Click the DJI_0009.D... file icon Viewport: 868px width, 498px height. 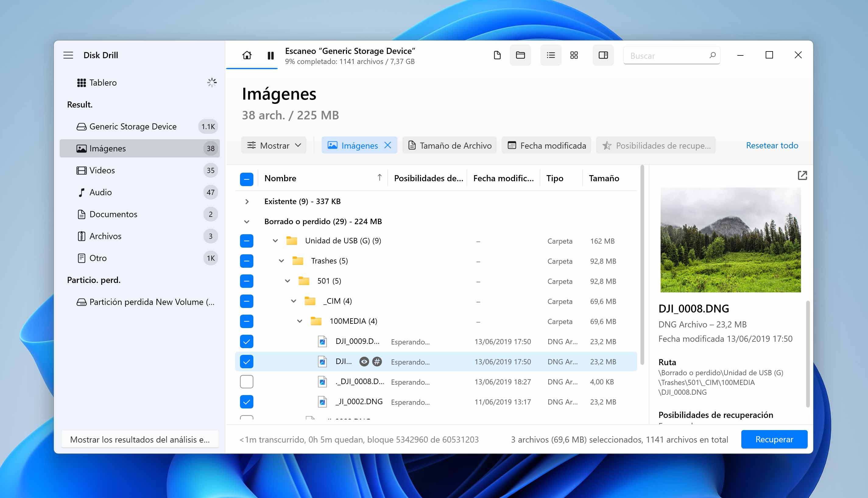coord(322,341)
